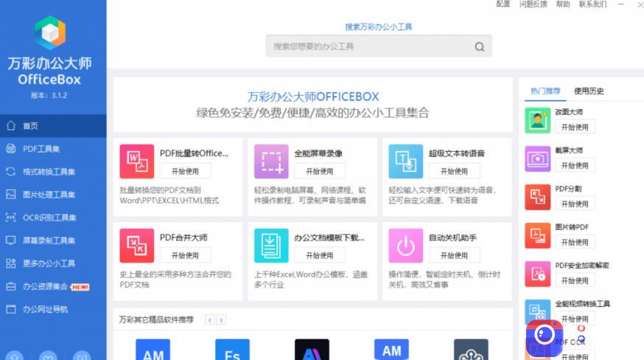The image size is (644, 360).
Task: Open 帮助 in top bar
Action: pos(563,4)
